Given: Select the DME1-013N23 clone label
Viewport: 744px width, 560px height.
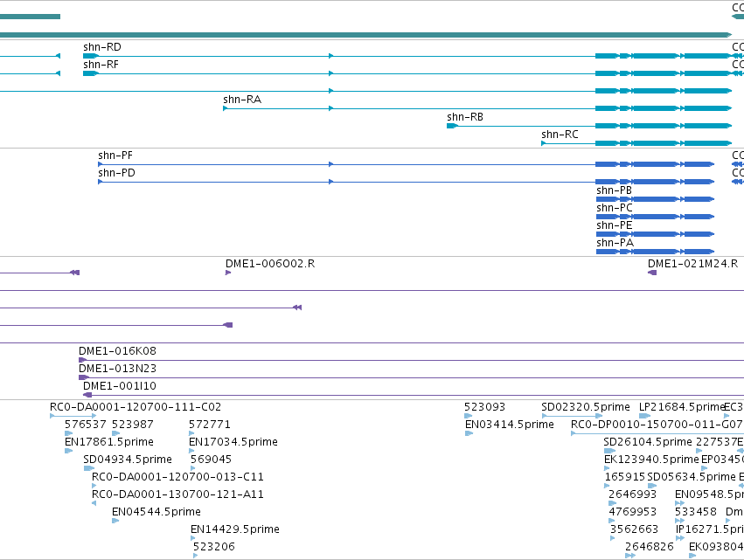Looking at the screenshot, I should (x=117, y=369).
